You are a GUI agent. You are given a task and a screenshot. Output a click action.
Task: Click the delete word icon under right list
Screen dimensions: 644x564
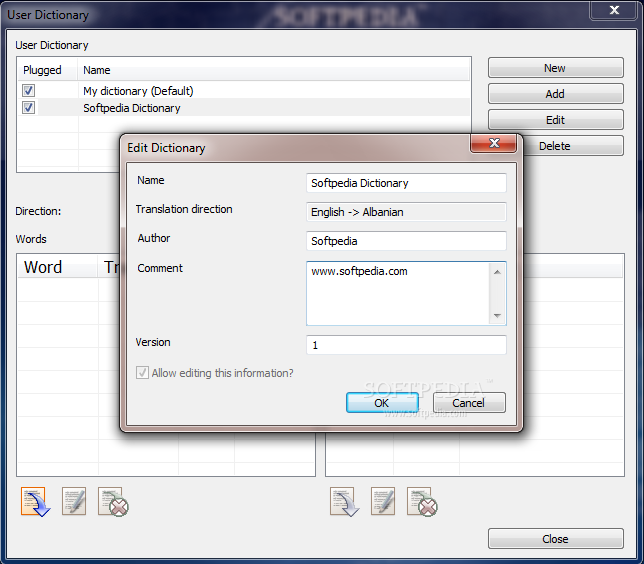[422, 502]
